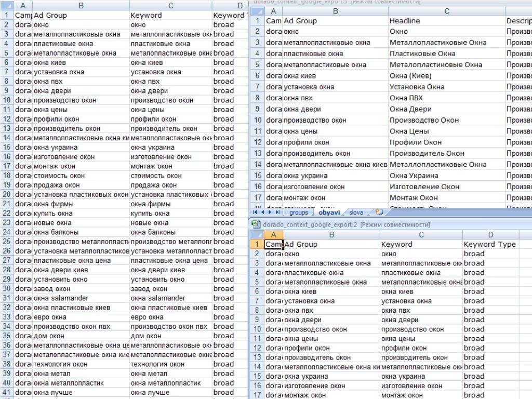The width and height of the screenshot is (532, 399).
Task: Select column B header in the left window
Action: pyautogui.click(x=81, y=6)
